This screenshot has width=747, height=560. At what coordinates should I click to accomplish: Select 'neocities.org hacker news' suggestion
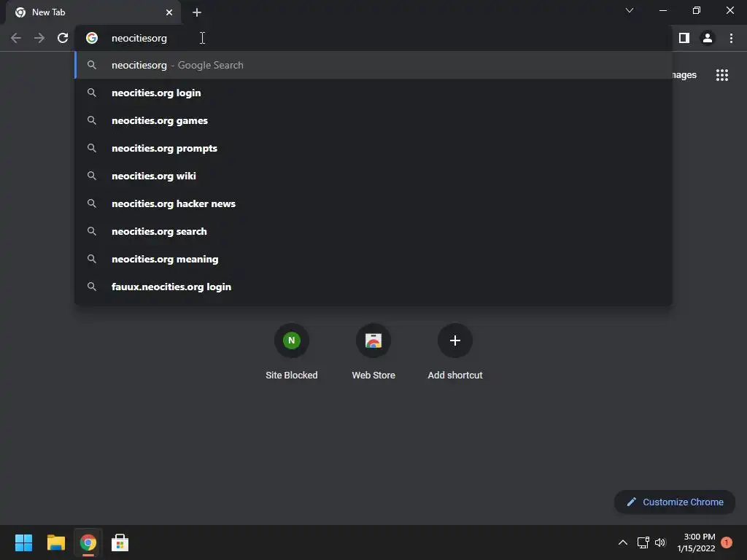tap(373, 203)
